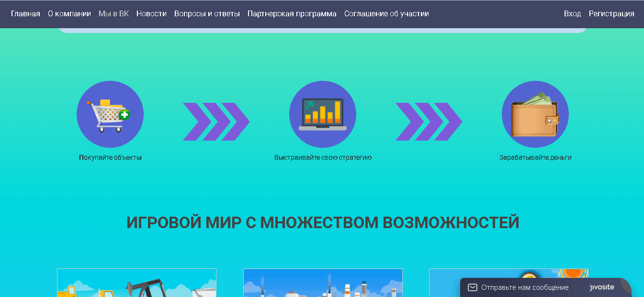The width and height of the screenshot is (644, 297).
Task: View 'Соглашение об участии' terms
Action: point(386,13)
